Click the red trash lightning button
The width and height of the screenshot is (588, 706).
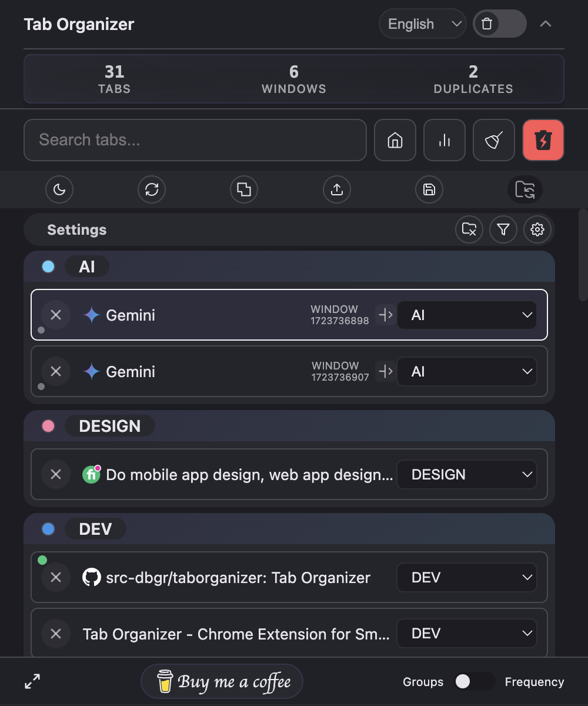543,140
